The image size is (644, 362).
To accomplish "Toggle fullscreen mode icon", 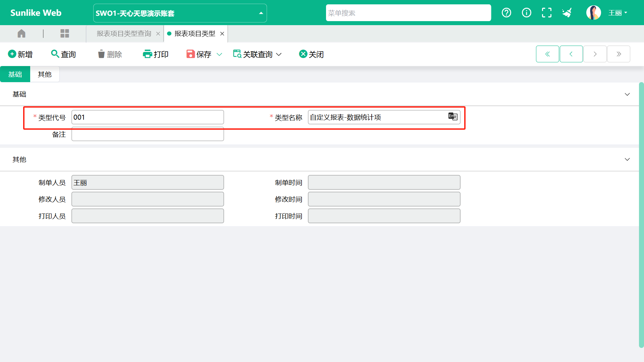I will coord(547,13).
